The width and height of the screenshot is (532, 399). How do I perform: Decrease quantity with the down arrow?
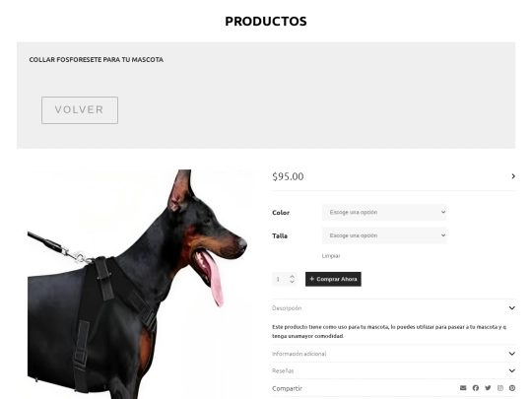(292, 282)
